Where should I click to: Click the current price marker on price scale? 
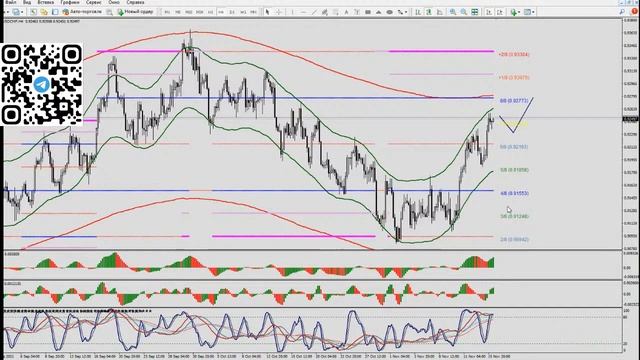point(631,119)
